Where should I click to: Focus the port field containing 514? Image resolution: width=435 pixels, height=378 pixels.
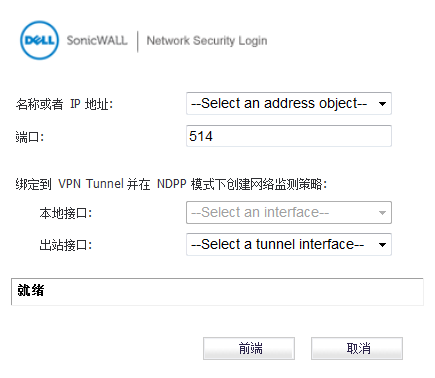pyautogui.click(x=289, y=136)
